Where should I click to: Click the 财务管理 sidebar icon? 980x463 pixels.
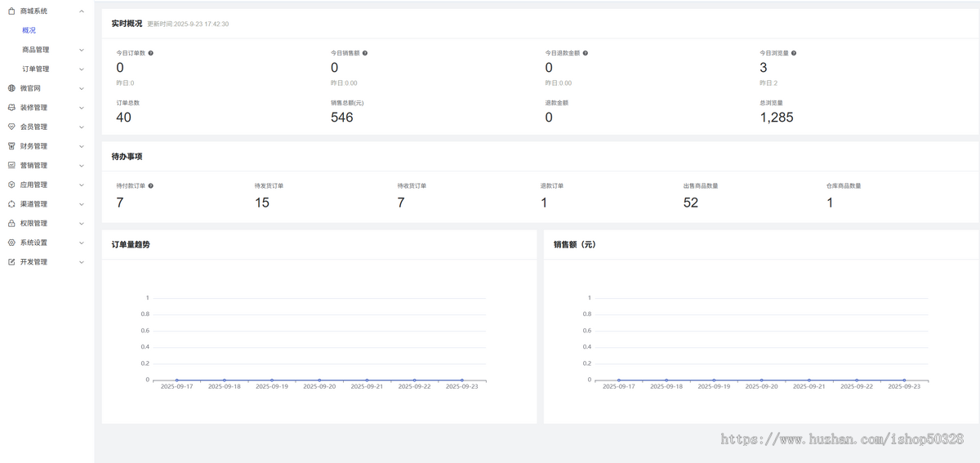(11, 146)
